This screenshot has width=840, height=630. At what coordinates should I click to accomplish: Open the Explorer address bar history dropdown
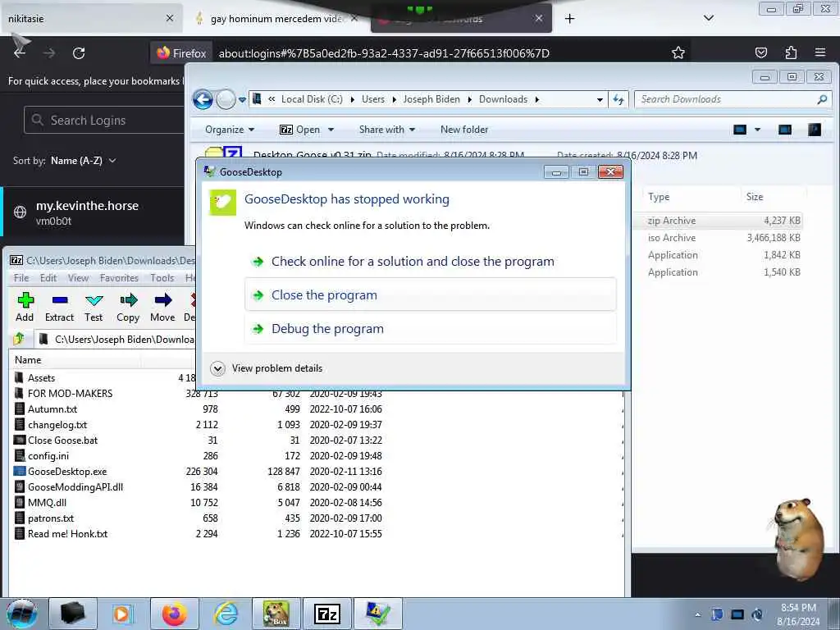[x=600, y=99]
